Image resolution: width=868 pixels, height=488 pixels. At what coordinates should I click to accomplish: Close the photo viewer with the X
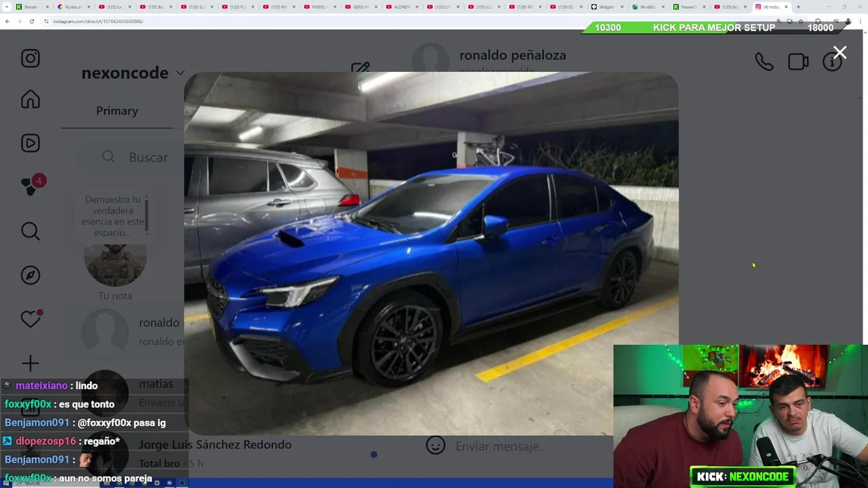840,52
